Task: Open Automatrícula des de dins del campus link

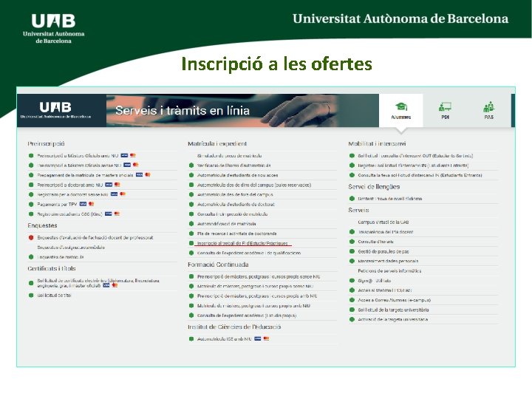Action: pos(254,185)
